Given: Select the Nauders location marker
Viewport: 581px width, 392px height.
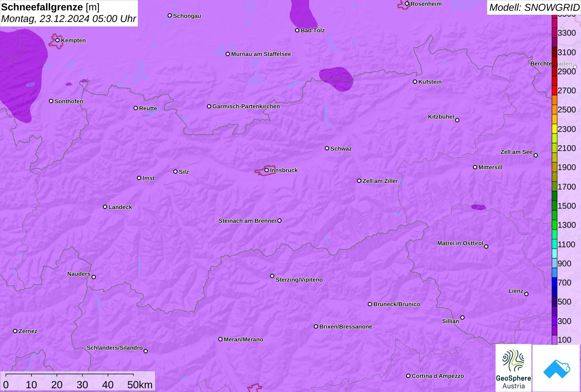Looking at the screenshot, I should click(x=94, y=277).
